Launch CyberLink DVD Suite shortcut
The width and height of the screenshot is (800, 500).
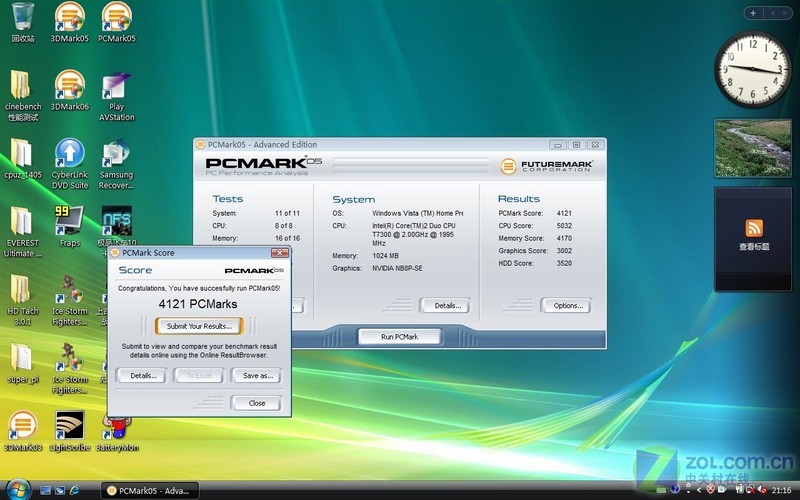click(69, 163)
